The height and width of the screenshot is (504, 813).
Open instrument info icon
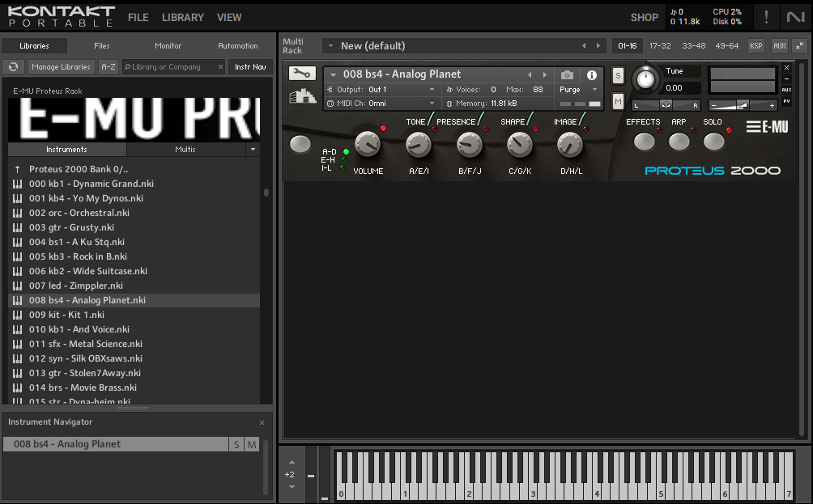[592, 75]
